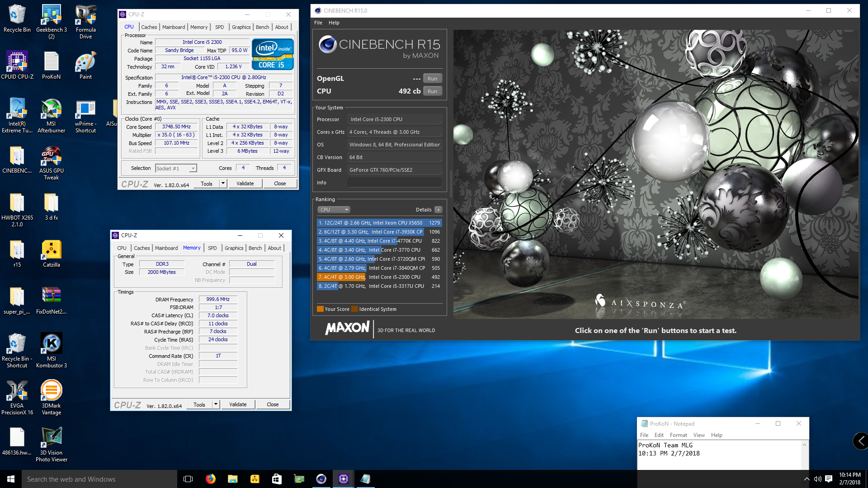Click the taskbar search box
The width and height of the screenshot is (868, 488).
coord(99,479)
